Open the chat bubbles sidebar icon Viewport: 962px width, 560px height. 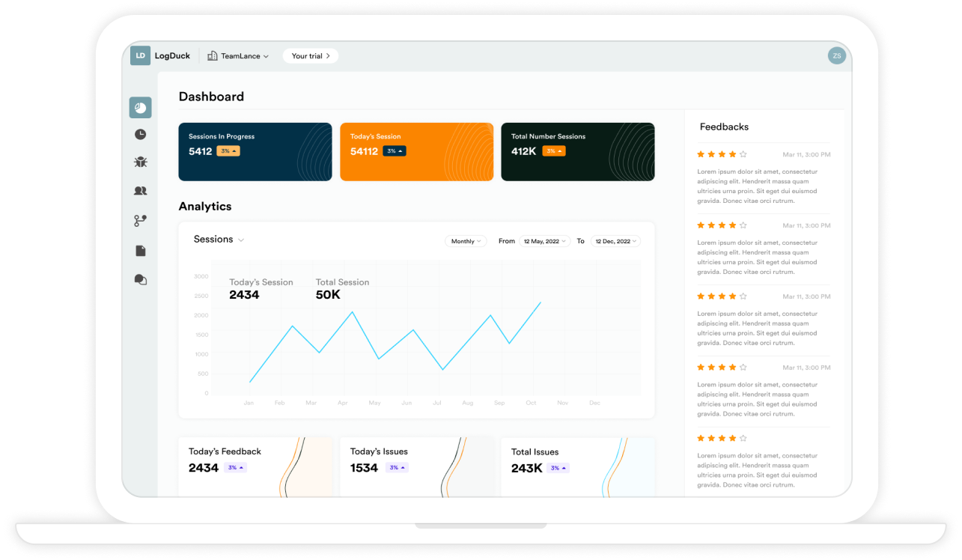[x=140, y=280]
